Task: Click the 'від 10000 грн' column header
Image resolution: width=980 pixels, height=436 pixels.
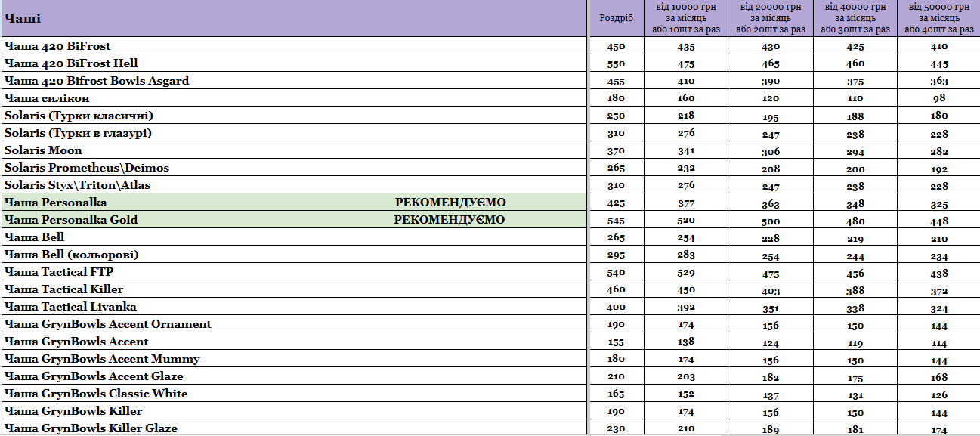Action: (686, 18)
